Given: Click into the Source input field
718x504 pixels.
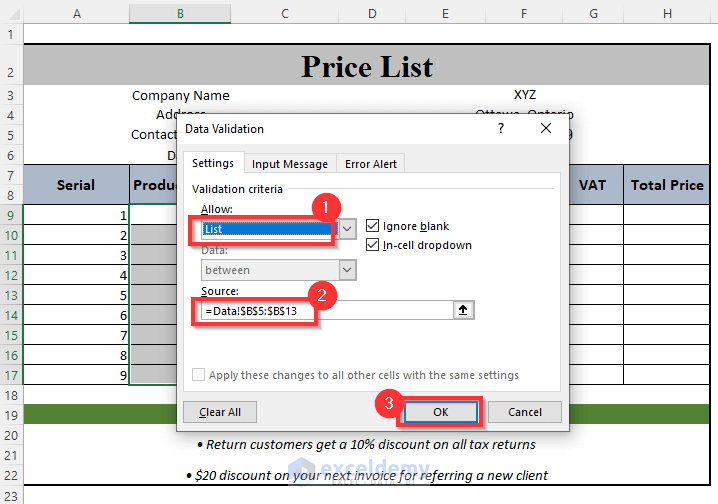Looking at the screenshot, I should pos(327,311).
